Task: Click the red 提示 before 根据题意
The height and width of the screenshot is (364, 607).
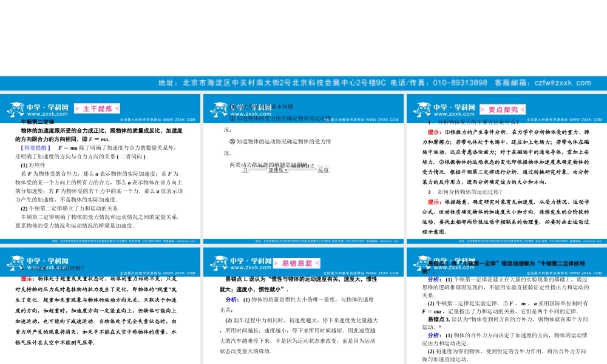Action: [x=435, y=202]
